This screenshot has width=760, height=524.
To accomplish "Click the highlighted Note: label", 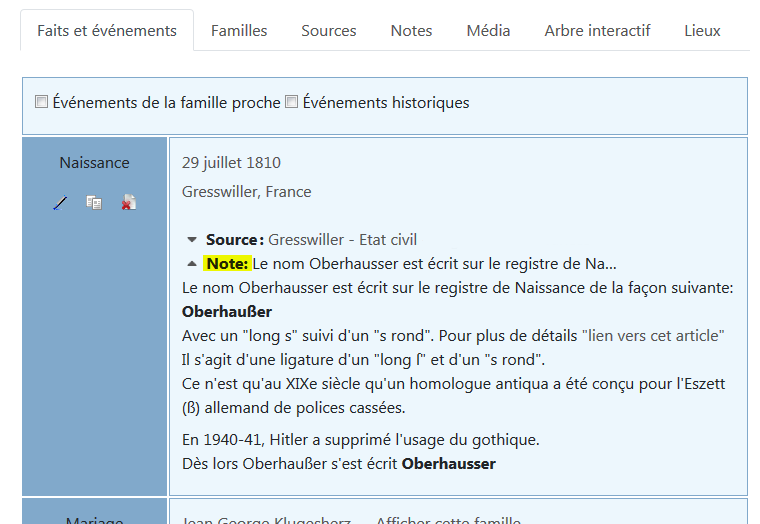I will pos(226,264).
